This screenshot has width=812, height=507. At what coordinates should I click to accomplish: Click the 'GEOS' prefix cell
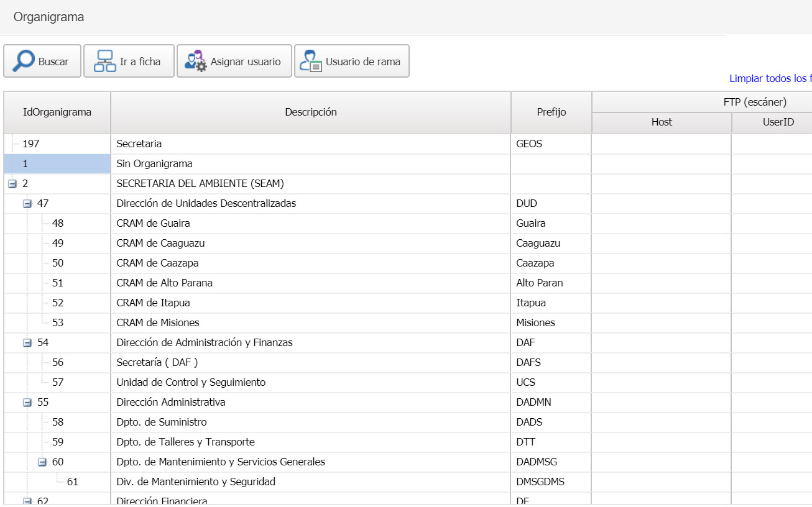coord(551,144)
